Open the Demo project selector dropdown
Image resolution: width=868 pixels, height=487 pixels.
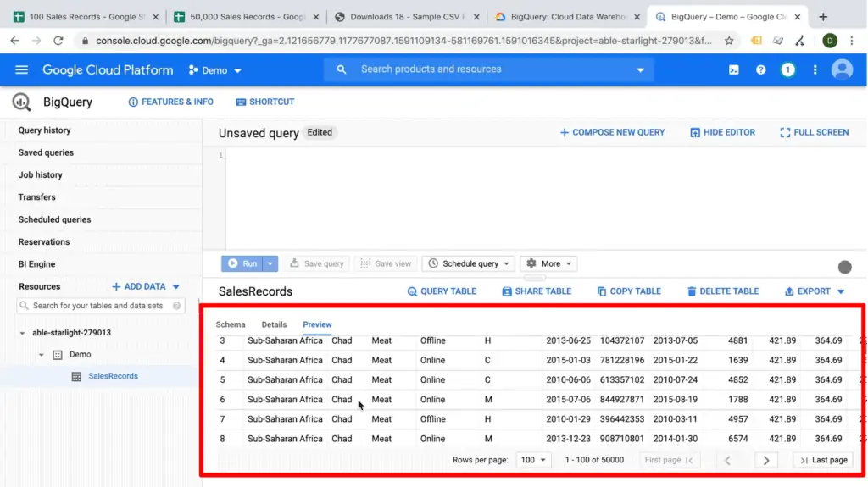pos(215,70)
